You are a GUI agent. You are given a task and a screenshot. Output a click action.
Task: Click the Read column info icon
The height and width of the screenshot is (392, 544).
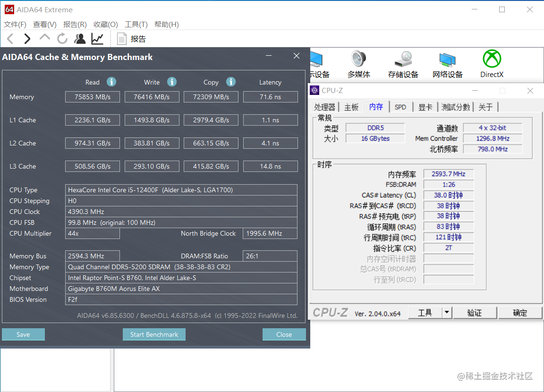point(111,82)
